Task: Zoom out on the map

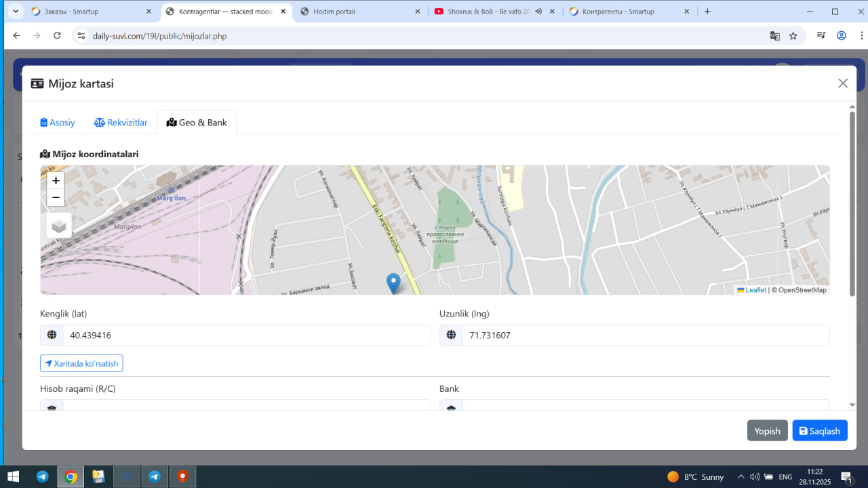Action: click(56, 198)
